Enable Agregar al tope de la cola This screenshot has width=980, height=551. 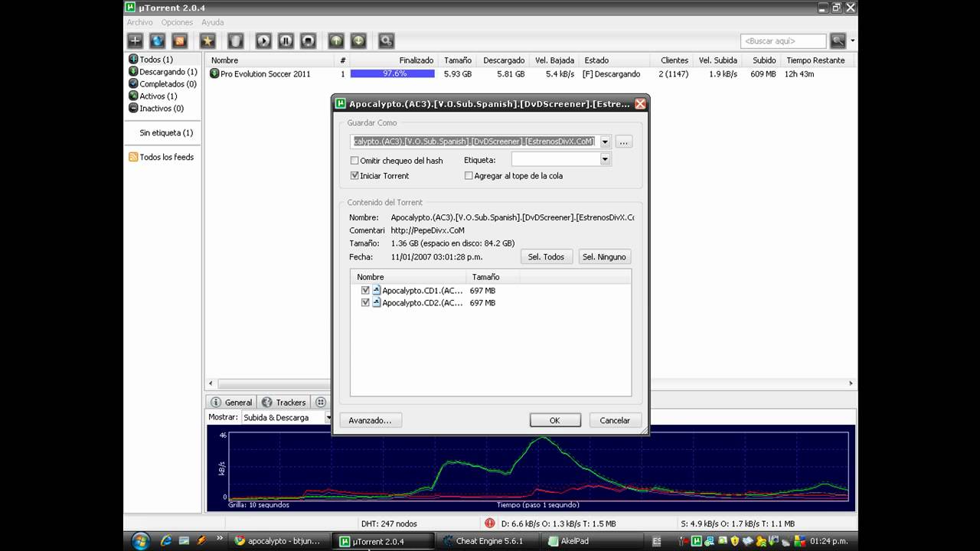point(469,175)
